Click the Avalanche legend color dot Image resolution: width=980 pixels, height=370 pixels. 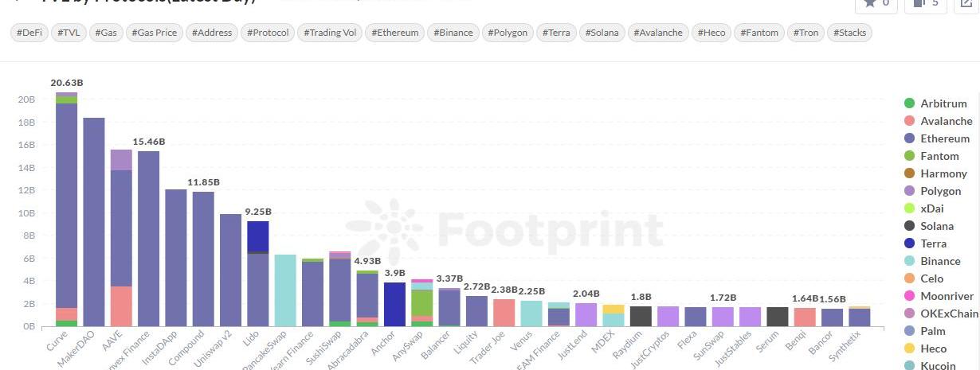coord(909,121)
